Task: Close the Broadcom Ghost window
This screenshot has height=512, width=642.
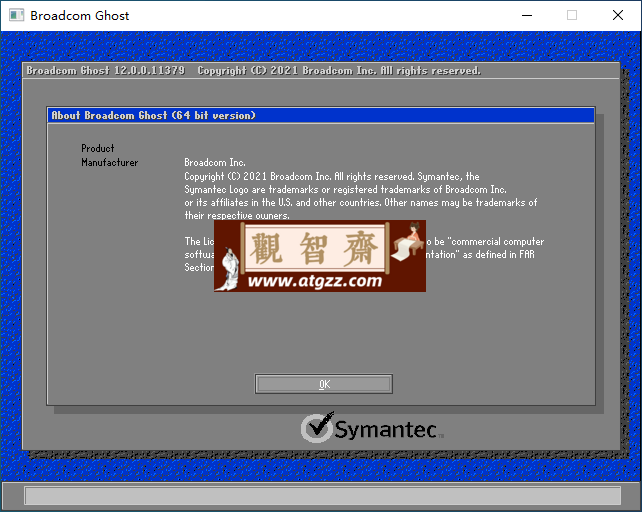Action: point(618,16)
